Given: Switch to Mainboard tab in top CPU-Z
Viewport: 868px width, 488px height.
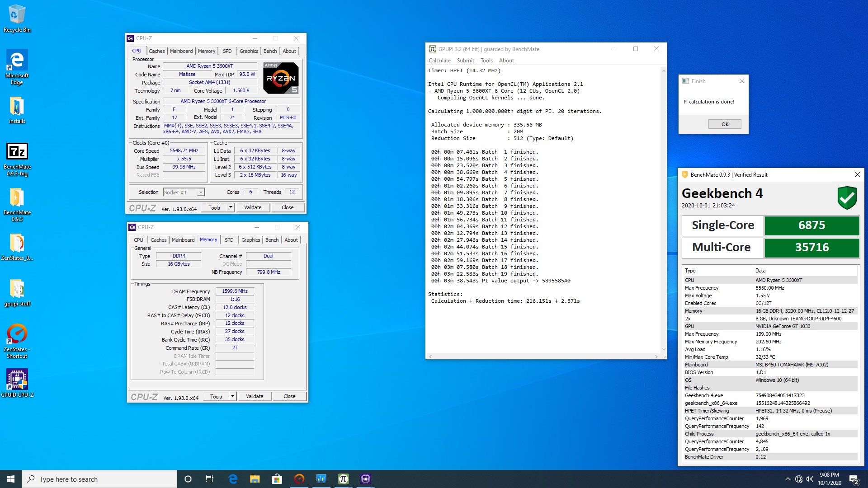Looking at the screenshot, I should click(181, 51).
